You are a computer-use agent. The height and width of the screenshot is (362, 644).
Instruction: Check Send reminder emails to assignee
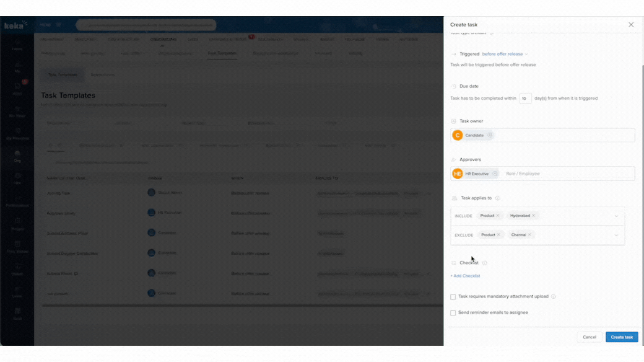coord(453,313)
